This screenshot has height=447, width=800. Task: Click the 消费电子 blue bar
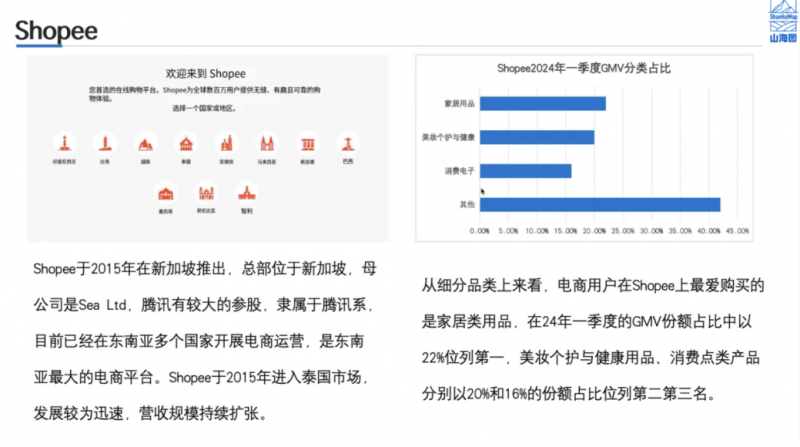click(526, 171)
